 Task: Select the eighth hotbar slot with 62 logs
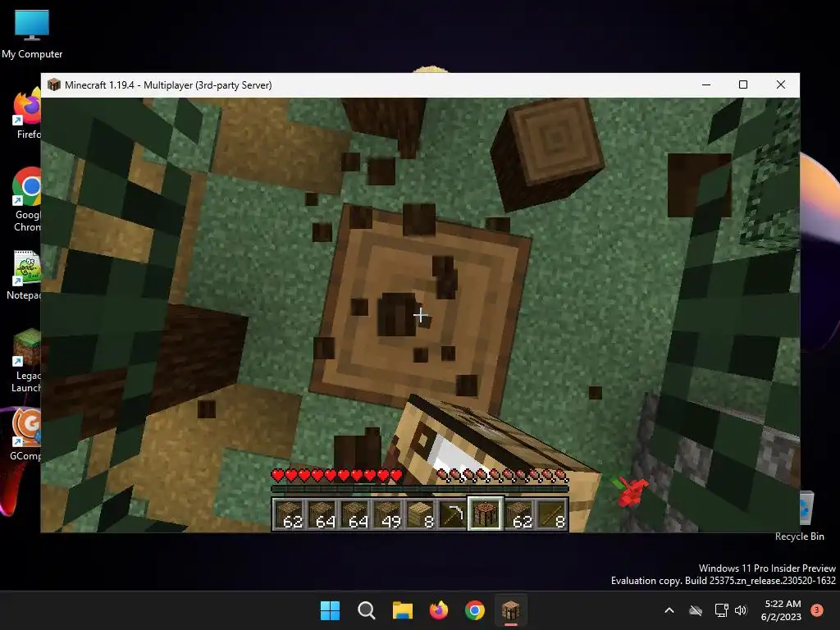coord(519,514)
